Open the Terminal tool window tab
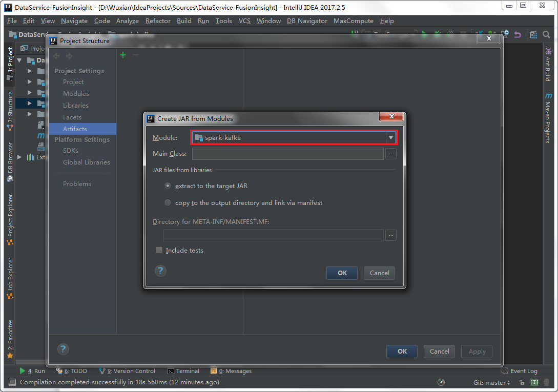The image size is (558, 392). 183,371
